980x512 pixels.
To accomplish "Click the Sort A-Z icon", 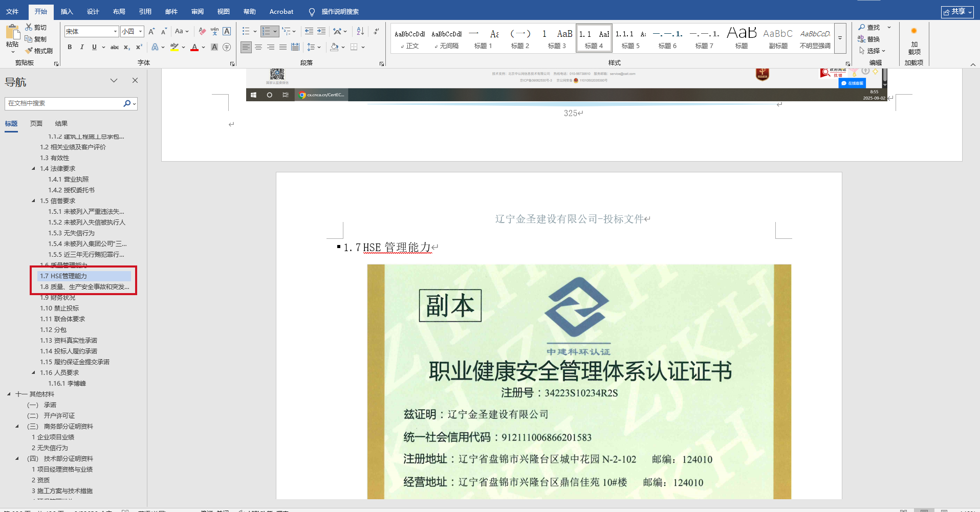I will [360, 32].
